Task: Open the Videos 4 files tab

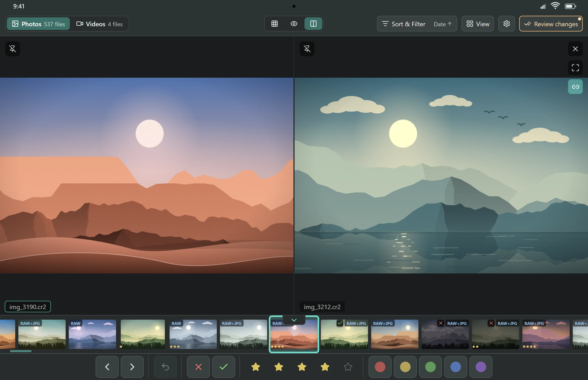Action: [99, 24]
